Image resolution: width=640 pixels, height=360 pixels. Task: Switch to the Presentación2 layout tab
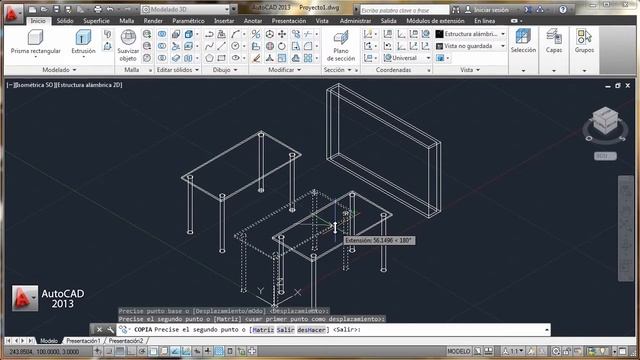[x=126, y=340]
